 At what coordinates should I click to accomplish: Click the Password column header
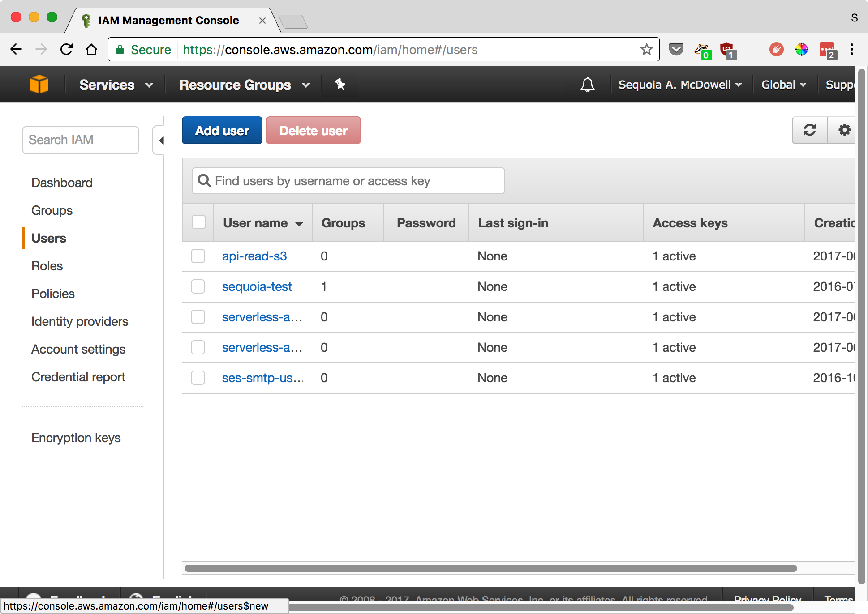pyautogui.click(x=426, y=223)
